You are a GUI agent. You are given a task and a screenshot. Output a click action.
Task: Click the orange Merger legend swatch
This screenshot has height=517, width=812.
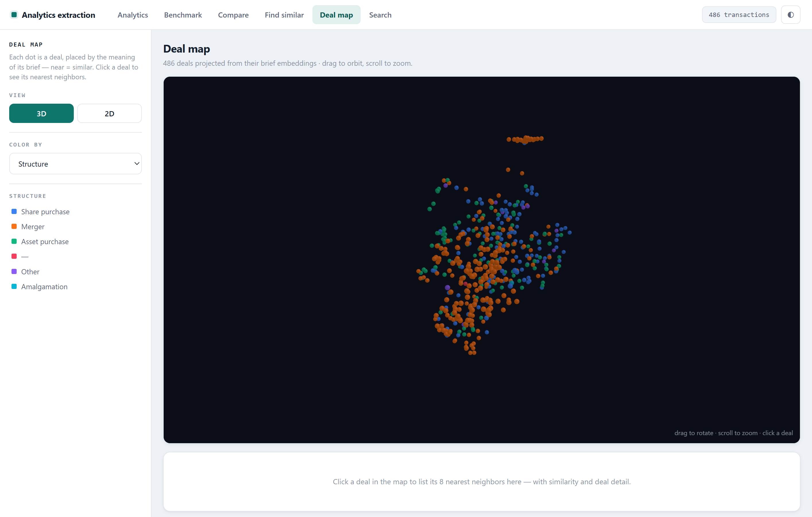(x=14, y=226)
